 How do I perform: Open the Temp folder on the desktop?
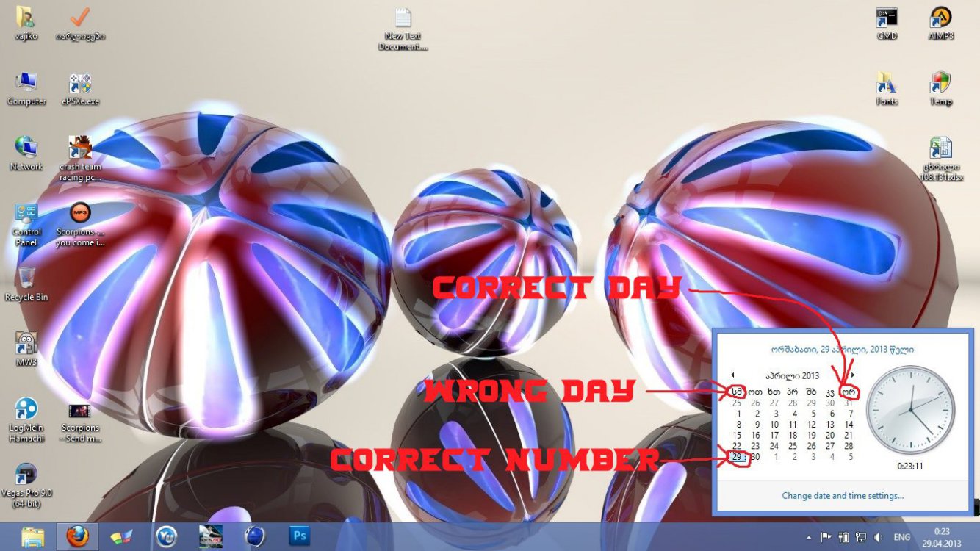click(940, 81)
